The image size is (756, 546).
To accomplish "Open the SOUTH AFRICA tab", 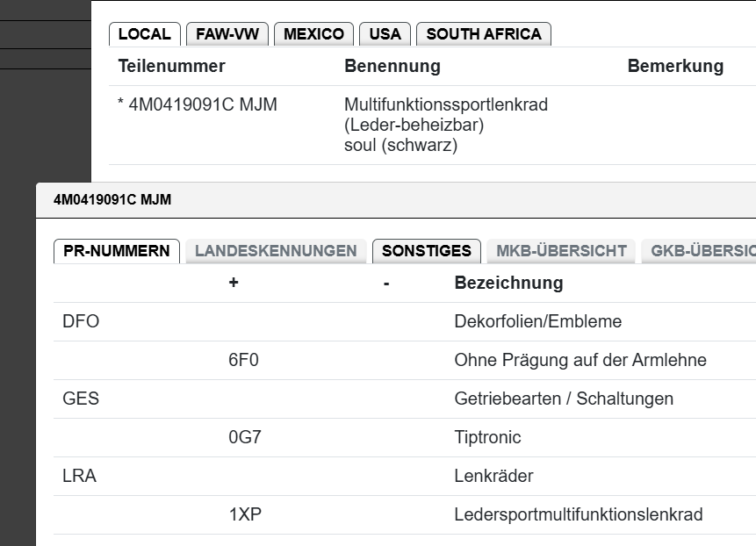I will 483,34.
